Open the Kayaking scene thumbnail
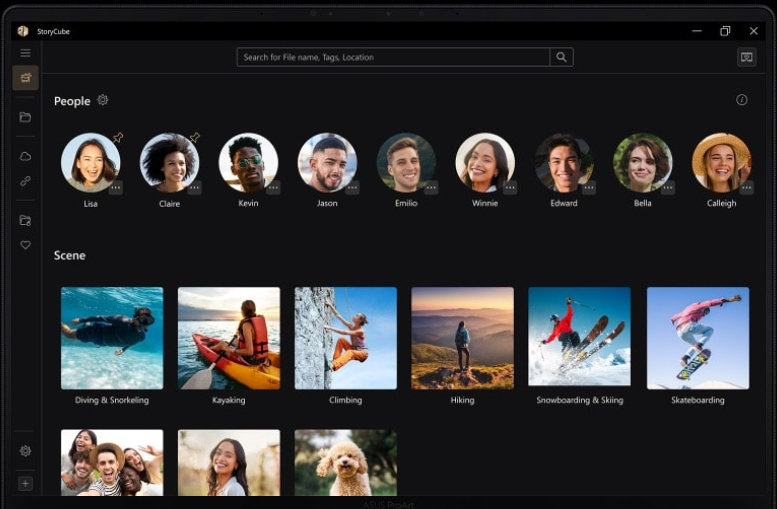777x509 pixels. tap(229, 338)
